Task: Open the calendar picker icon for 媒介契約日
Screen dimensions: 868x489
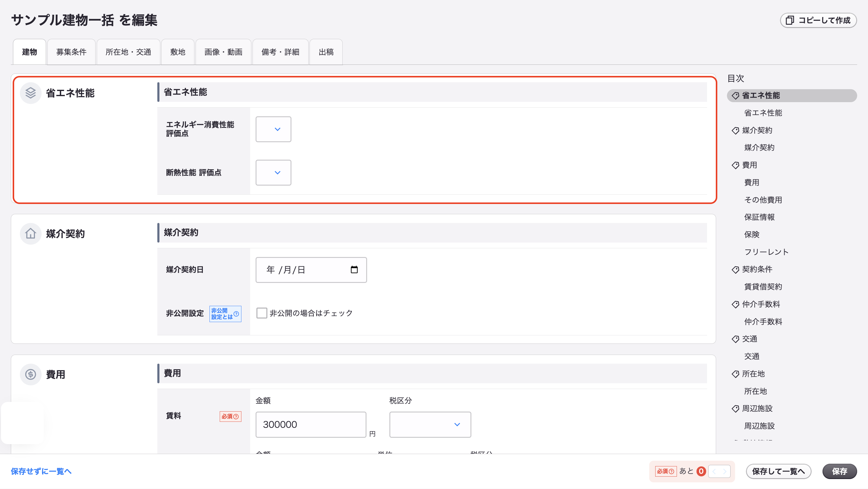Action: coord(354,270)
